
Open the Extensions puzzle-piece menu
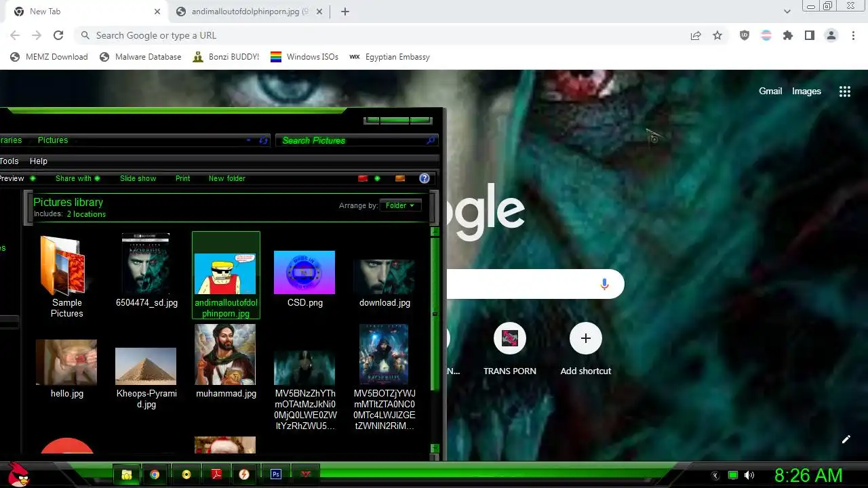pyautogui.click(x=788, y=35)
